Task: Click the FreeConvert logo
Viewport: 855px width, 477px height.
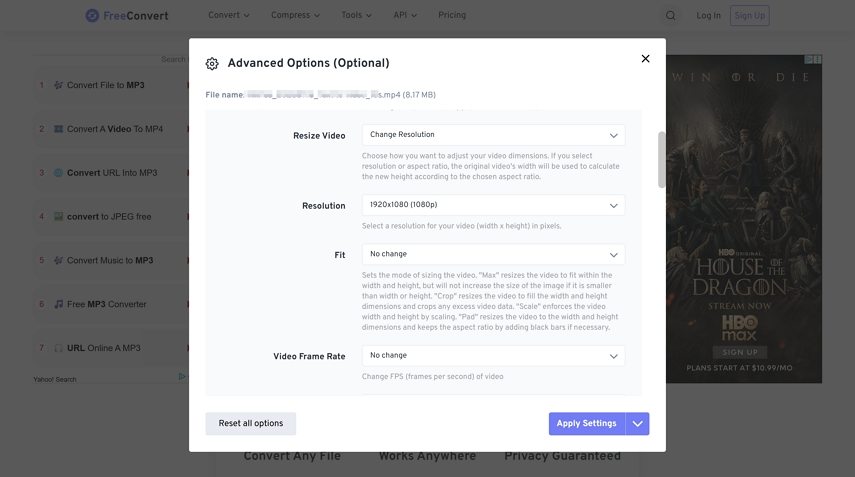Action: coord(127,16)
